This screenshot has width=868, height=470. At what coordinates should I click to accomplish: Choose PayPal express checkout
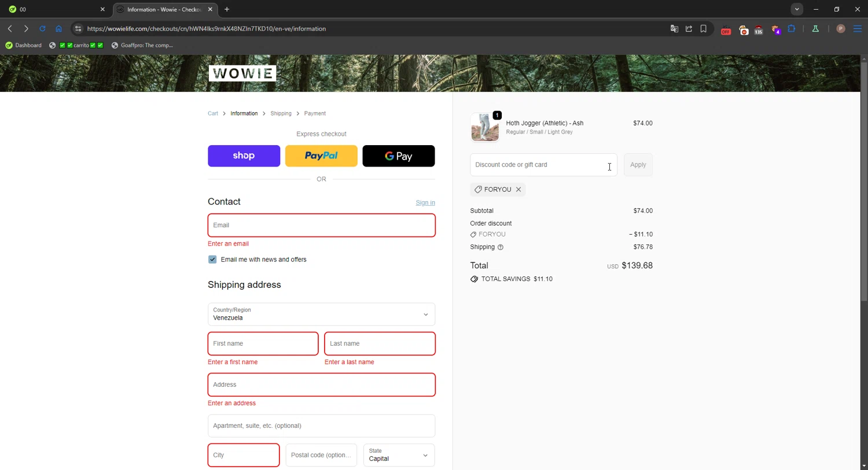321,156
